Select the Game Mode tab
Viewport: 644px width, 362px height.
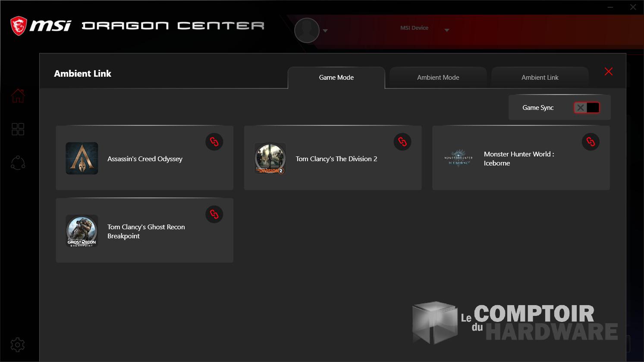coord(336,78)
